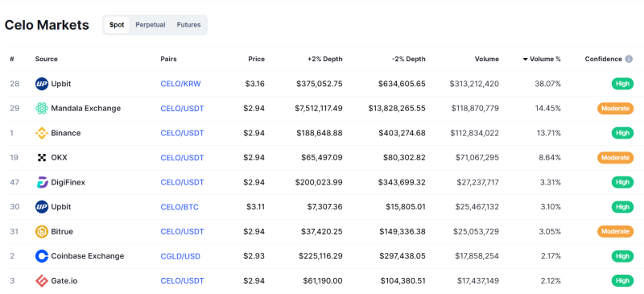This screenshot has width=644, height=294.
Task: Sort table by Volume % column
Action: pos(542,60)
